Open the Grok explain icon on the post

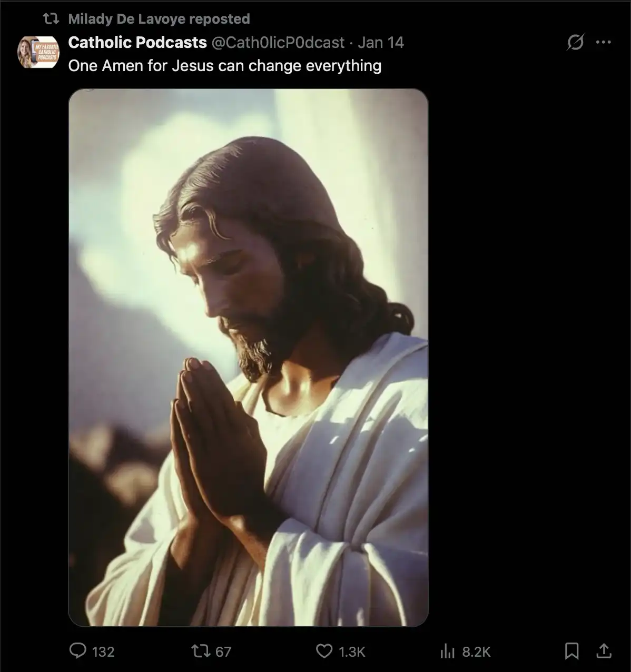[575, 42]
